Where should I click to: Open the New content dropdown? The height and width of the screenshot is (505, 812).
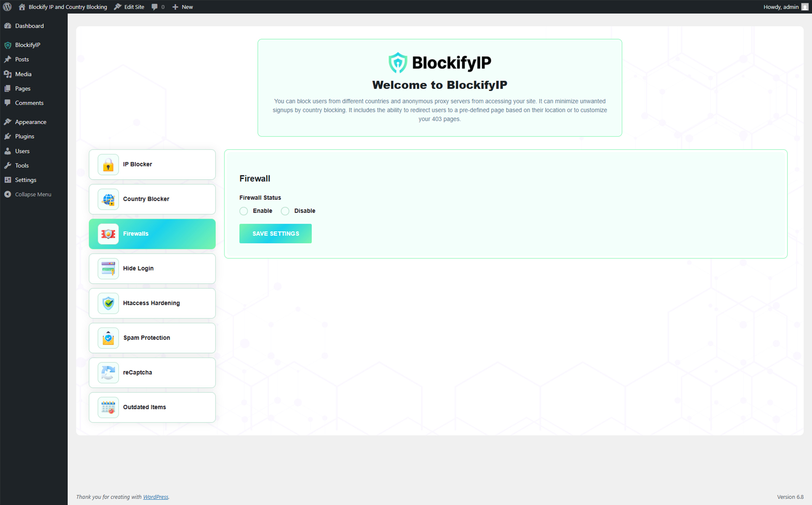[183, 7]
